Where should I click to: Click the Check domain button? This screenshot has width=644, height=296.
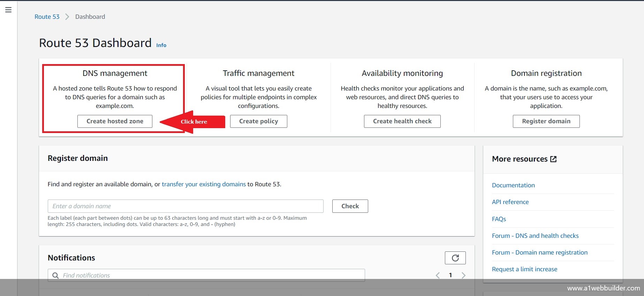tap(350, 206)
